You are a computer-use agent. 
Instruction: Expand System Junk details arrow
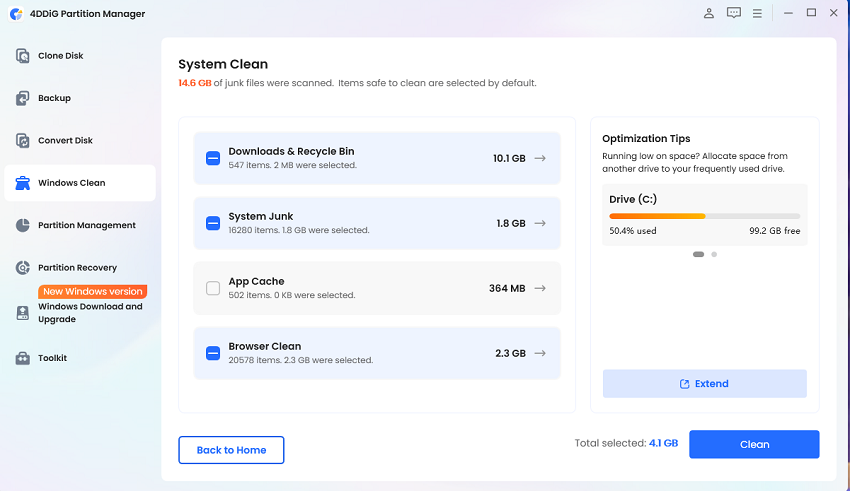pyautogui.click(x=540, y=223)
